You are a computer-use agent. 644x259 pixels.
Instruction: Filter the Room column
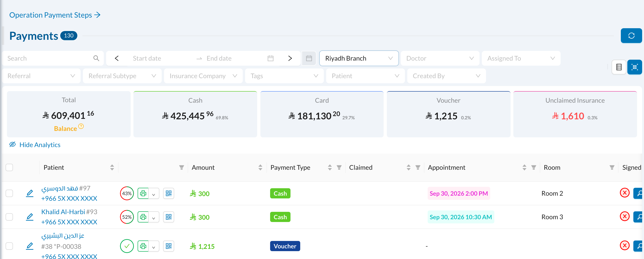[x=612, y=167]
